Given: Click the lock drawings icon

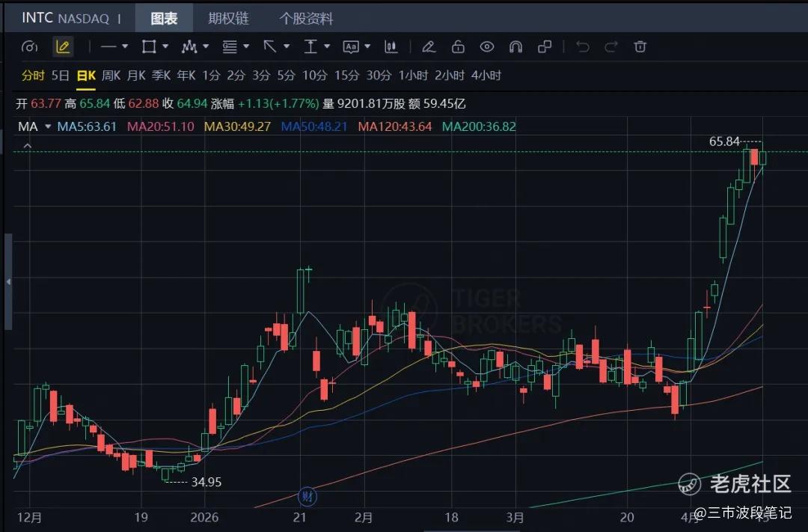Looking at the screenshot, I should [x=458, y=47].
